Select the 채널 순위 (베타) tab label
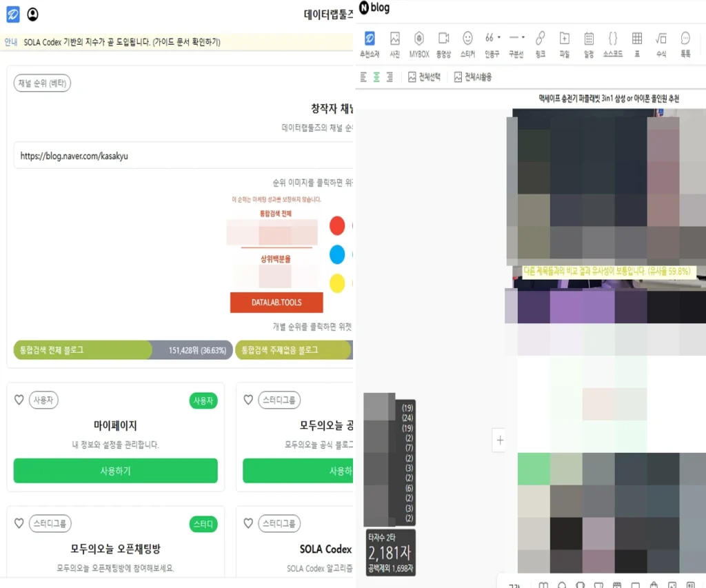The height and width of the screenshot is (588, 706). coord(42,81)
